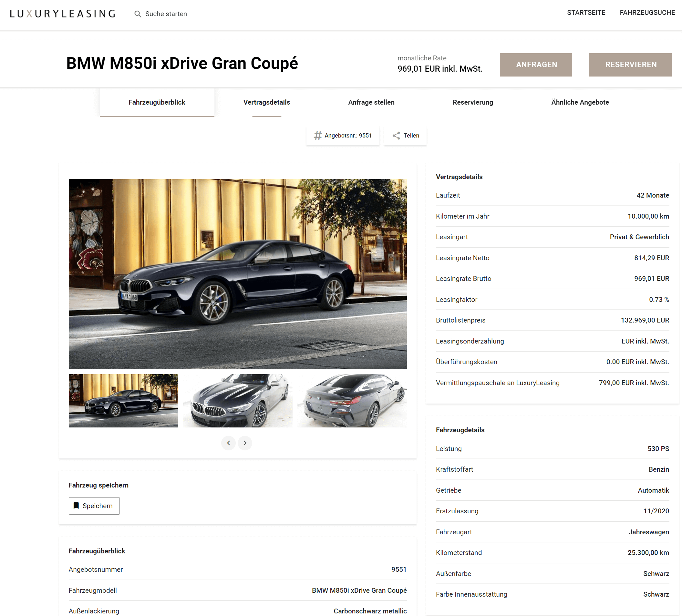682x616 pixels.
Task: Click the hash icon beside Angebotsnr.
Action: [x=318, y=136]
